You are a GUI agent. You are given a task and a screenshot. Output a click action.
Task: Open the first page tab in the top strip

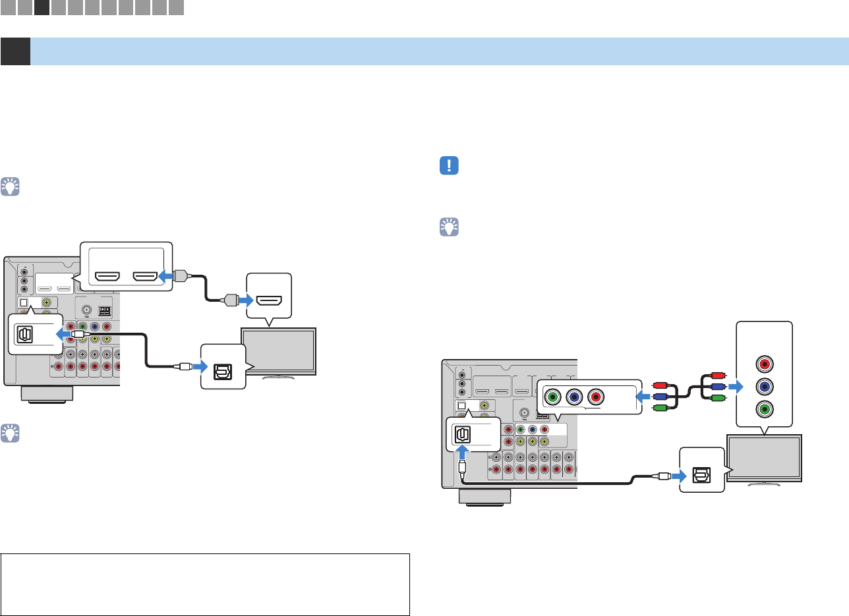(8, 8)
